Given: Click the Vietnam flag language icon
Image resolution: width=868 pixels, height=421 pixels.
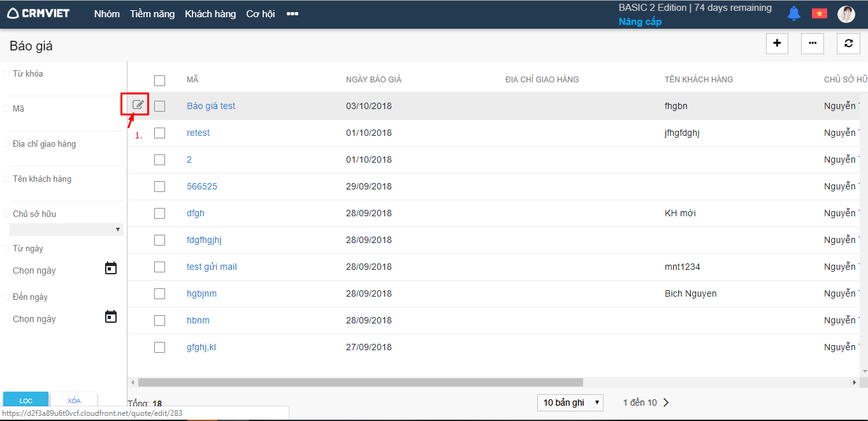Looking at the screenshot, I should pos(819,13).
